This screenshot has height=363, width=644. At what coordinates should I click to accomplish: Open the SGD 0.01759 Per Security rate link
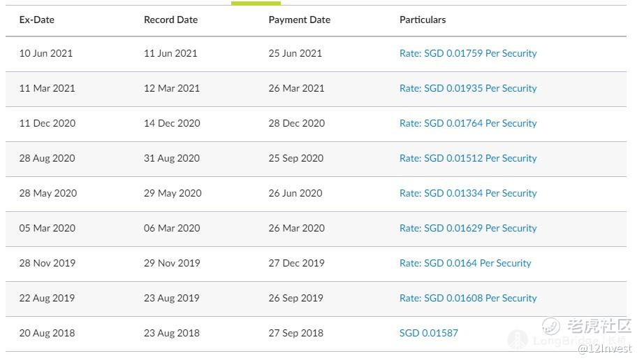(468, 53)
